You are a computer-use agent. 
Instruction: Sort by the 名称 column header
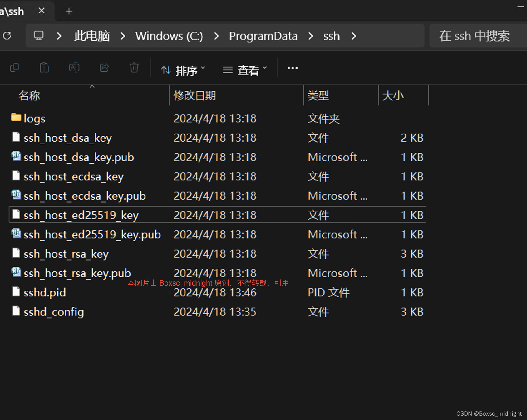29,95
